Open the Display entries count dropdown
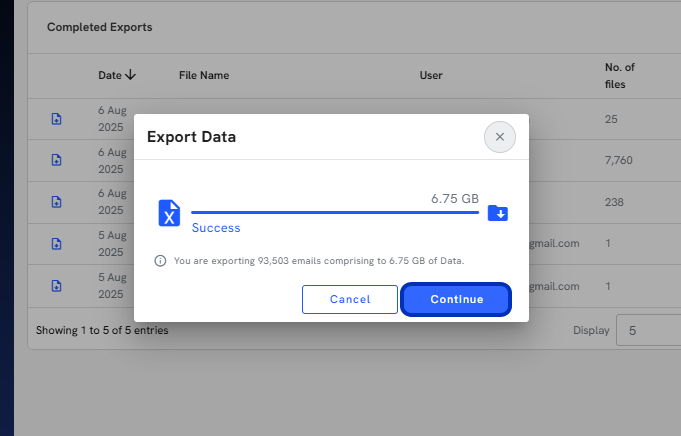 pyautogui.click(x=648, y=330)
